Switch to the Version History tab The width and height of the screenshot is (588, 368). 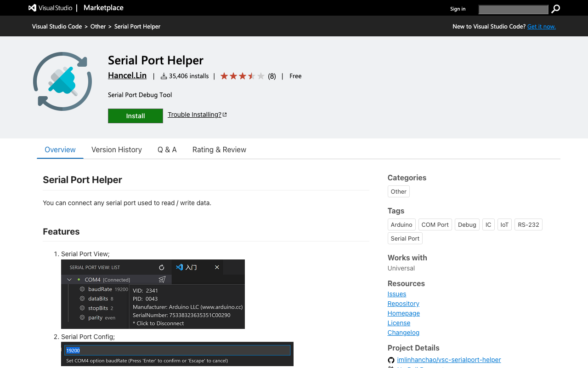117,149
